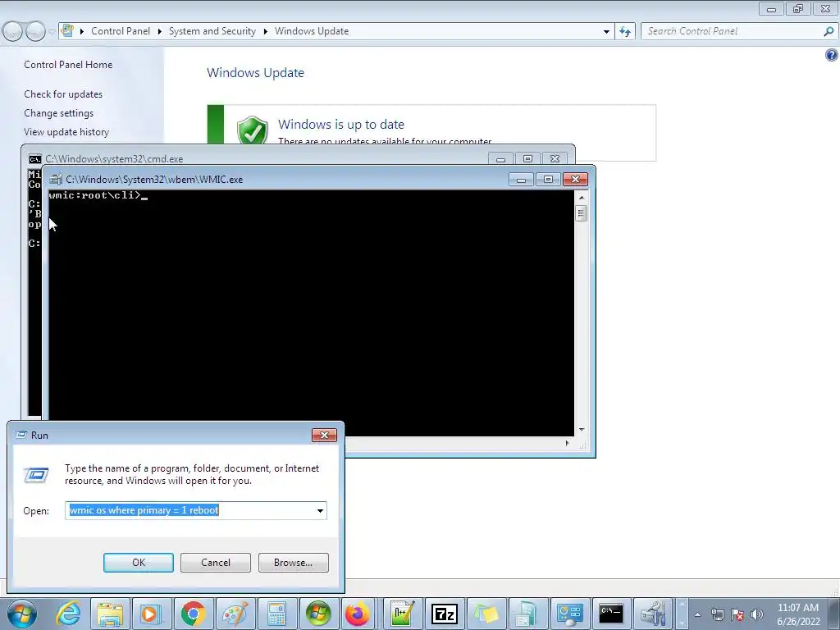Expand the arrow before Control Panel breadcrumb
Viewport: 840px width, 630px height.
point(82,32)
